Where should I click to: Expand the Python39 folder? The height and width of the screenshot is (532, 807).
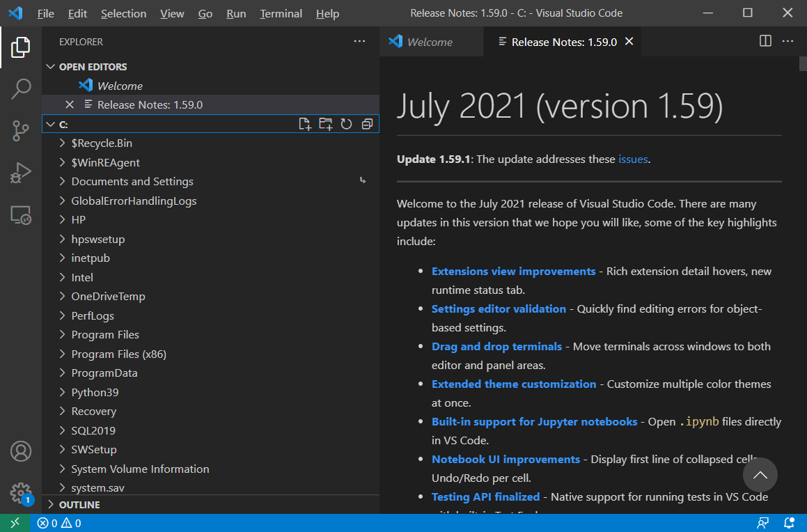62,392
